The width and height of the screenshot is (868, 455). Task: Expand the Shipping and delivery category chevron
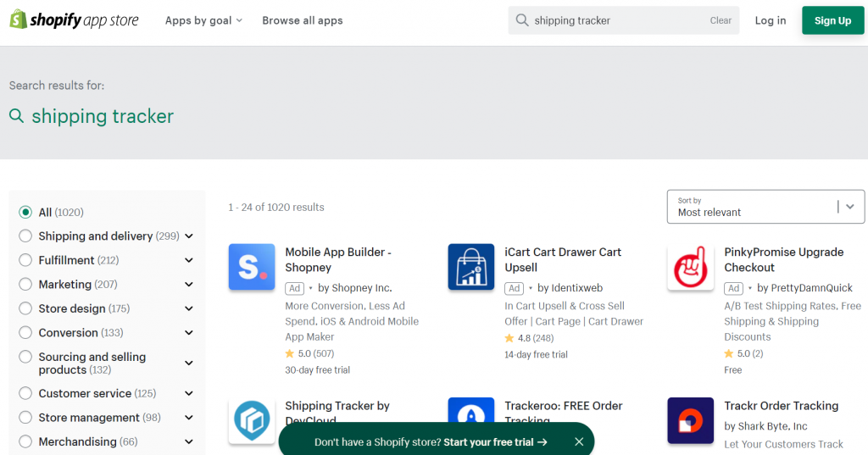[189, 236]
